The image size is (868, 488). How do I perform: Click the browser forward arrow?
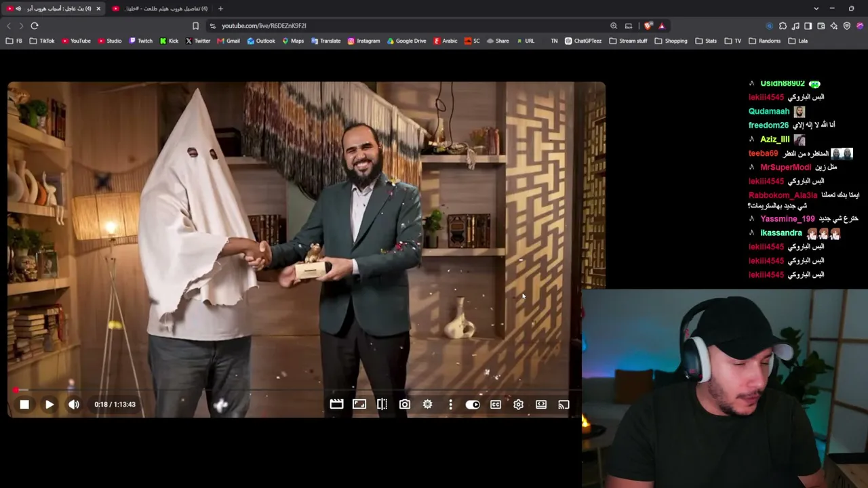point(21,26)
